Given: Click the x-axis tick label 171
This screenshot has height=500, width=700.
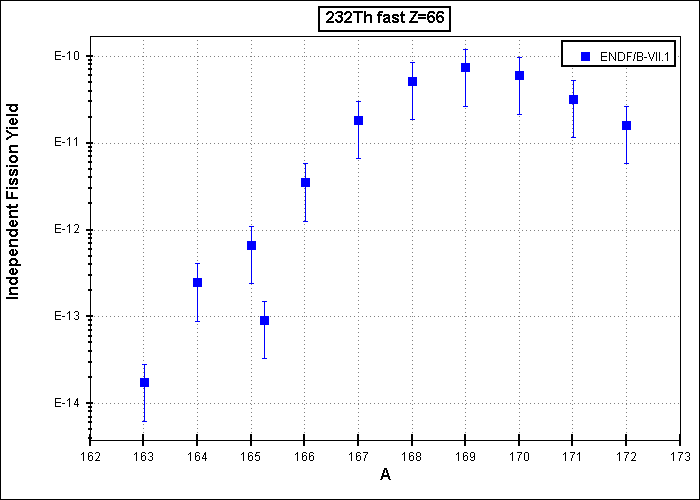Looking at the screenshot, I should 572,457.
